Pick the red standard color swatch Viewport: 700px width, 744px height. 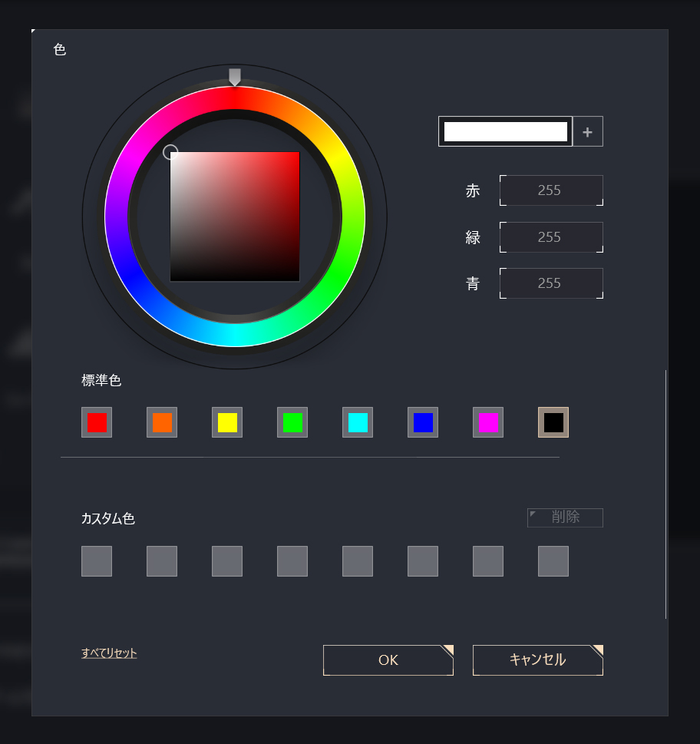click(97, 422)
